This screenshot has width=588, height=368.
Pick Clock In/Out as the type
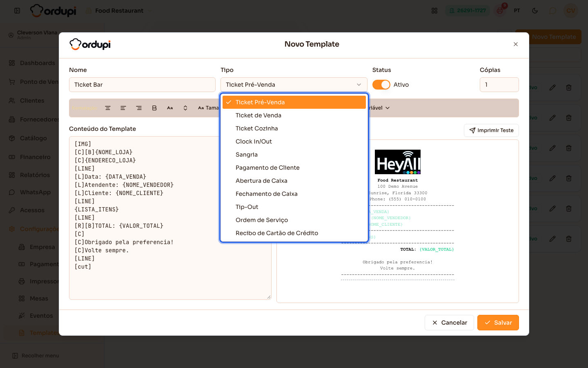click(x=294, y=141)
